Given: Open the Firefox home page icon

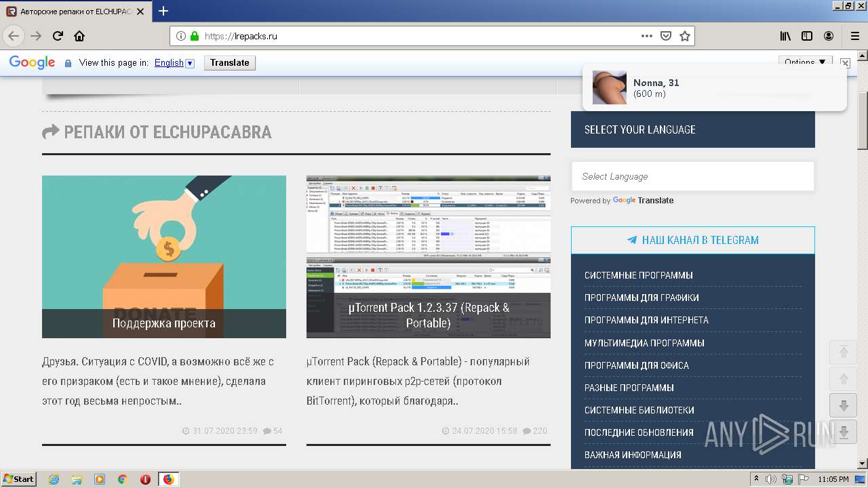Looking at the screenshot, I should point(79,36).
